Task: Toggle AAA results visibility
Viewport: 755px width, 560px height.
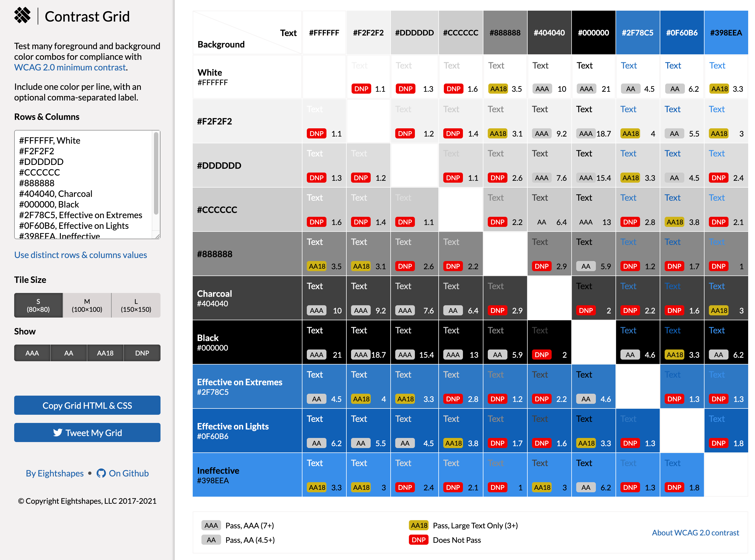Action: point(32,353)
